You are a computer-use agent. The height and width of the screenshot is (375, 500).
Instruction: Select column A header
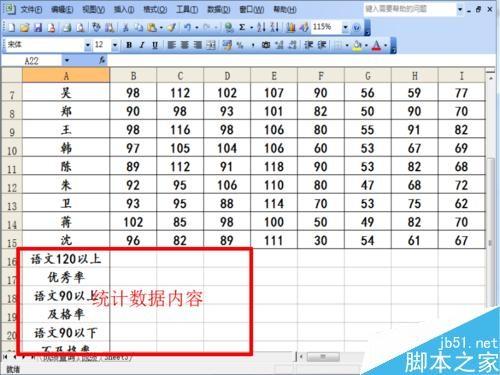[66, 76]
